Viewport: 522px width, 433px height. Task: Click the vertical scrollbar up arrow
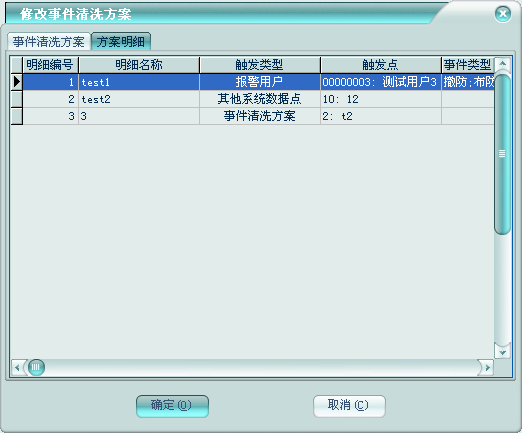pos(502,64)
